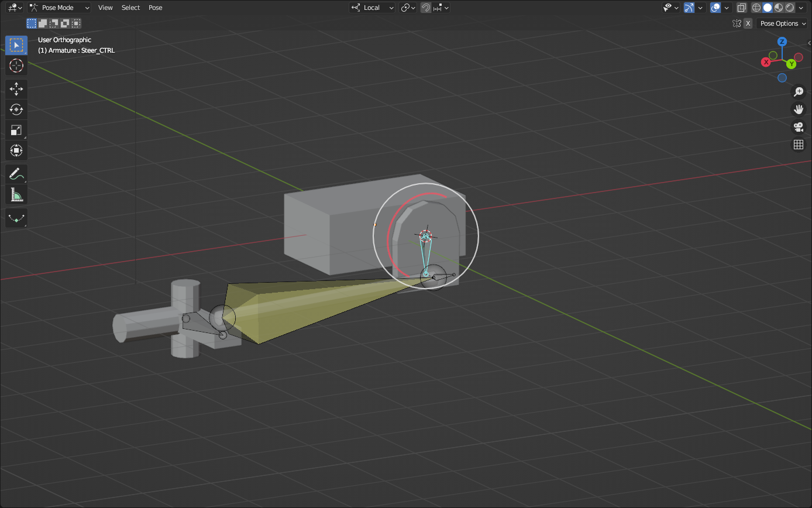Open the Pose Mode dropdown
Screen dimensions: 812x508
click(60, 8)
